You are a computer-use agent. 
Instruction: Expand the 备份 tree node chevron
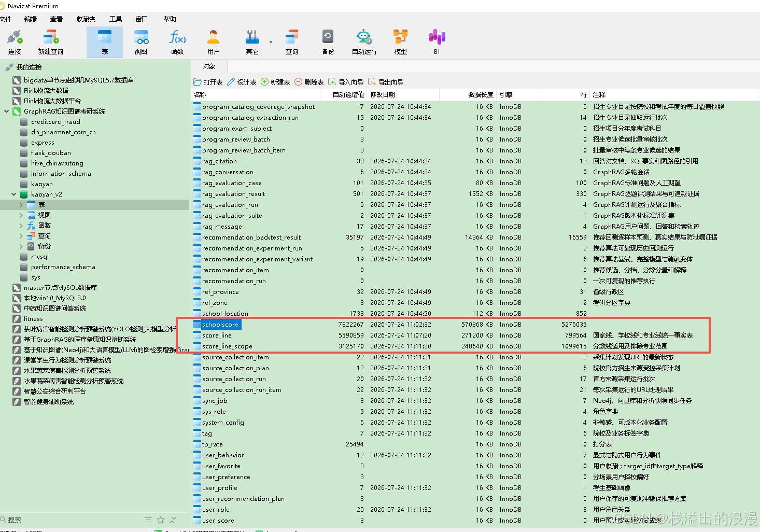point(21,246)
